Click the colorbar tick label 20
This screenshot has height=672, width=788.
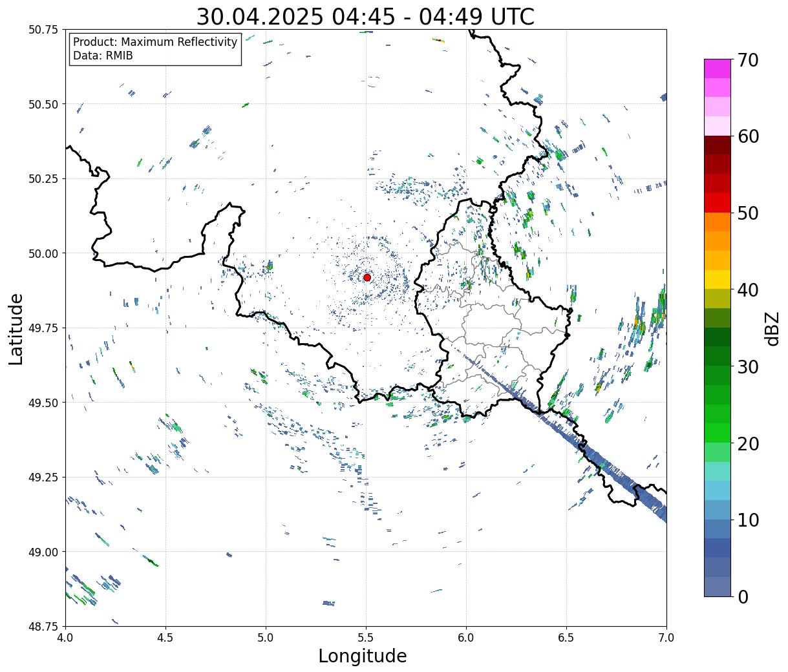pos(748,444)
